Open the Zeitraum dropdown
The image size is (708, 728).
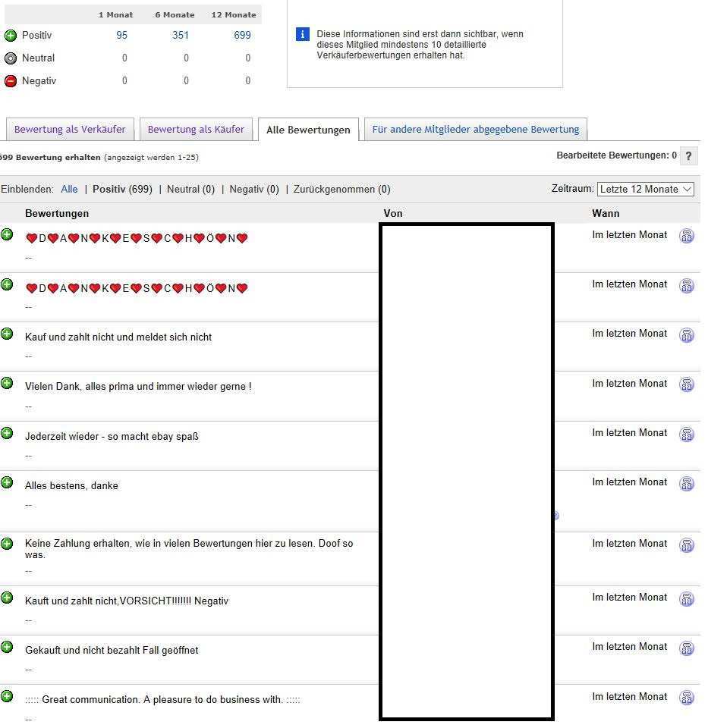click(645, 189)
